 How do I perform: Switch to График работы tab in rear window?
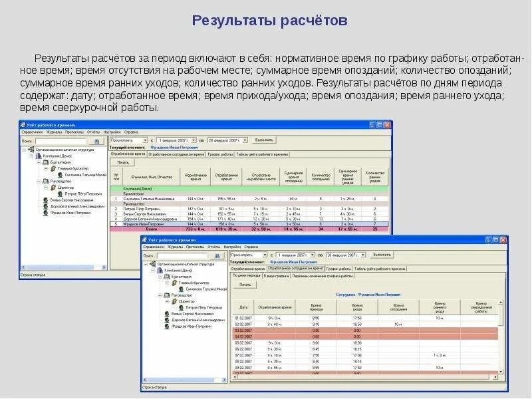click(x=220, y=154)
